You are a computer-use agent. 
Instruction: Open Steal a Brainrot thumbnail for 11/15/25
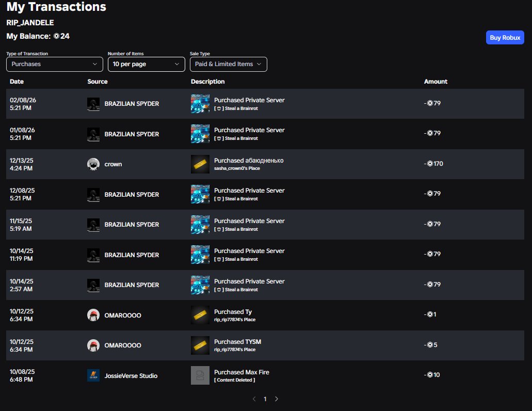(200, 225)
